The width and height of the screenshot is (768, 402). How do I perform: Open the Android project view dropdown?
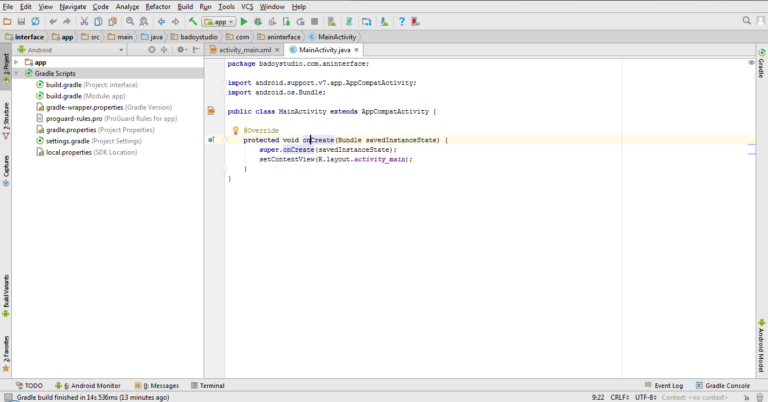[x=38, y=49]
